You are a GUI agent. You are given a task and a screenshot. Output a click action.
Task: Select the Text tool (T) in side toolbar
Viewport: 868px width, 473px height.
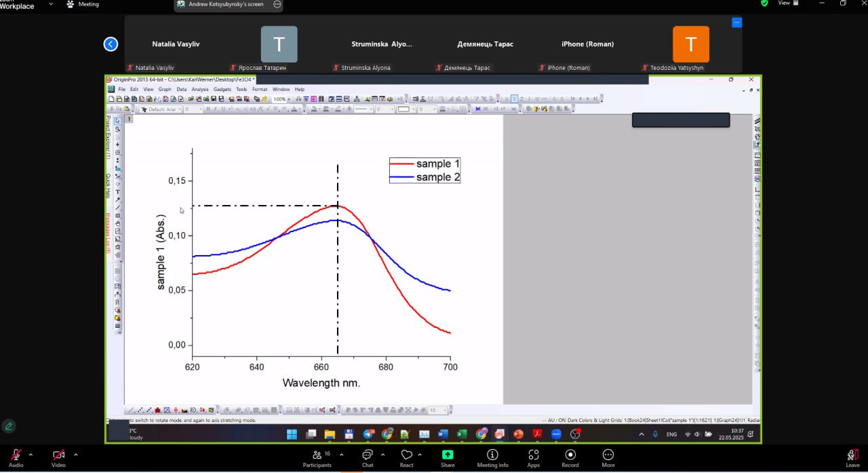coord(117,192)
